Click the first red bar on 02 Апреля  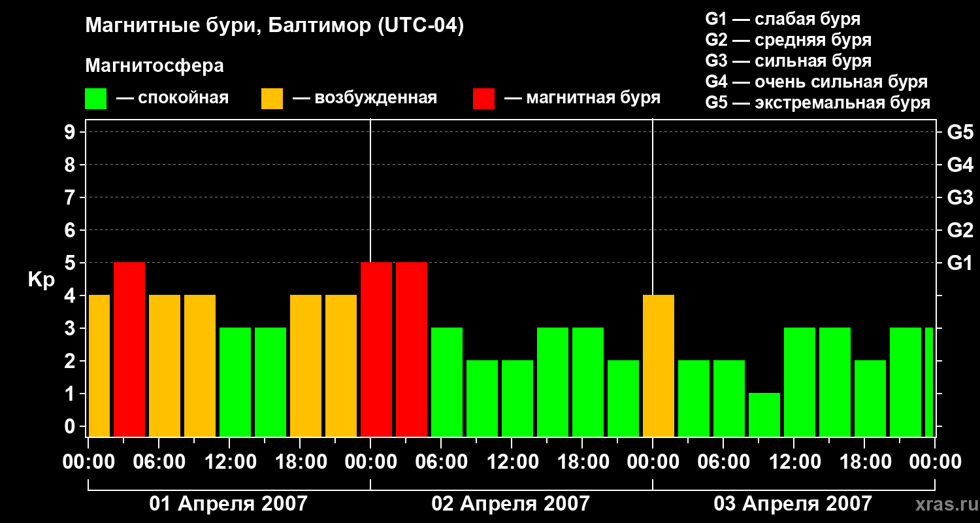tap(376, 349)
